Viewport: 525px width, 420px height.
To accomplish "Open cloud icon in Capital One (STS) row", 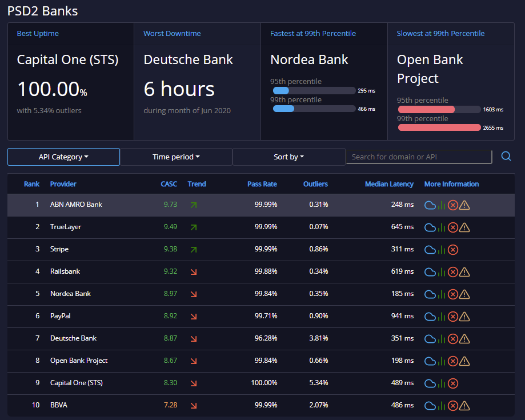I will (x=430, y=383).
